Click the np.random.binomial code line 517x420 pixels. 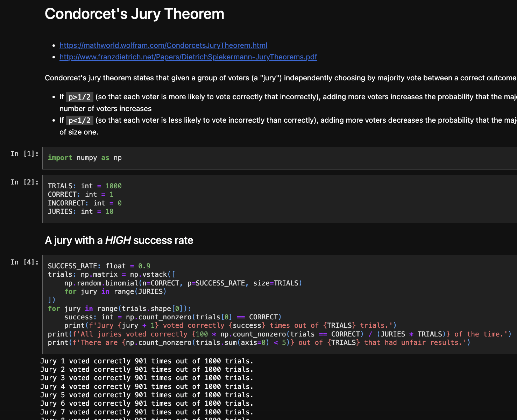(182, 283)
